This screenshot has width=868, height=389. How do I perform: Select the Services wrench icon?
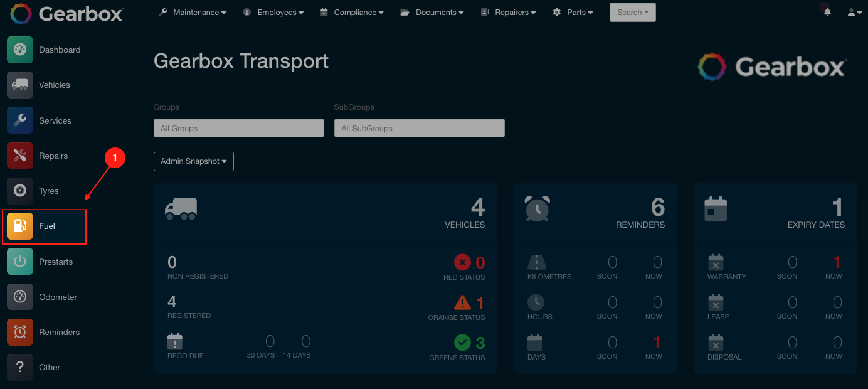point(19,120)
